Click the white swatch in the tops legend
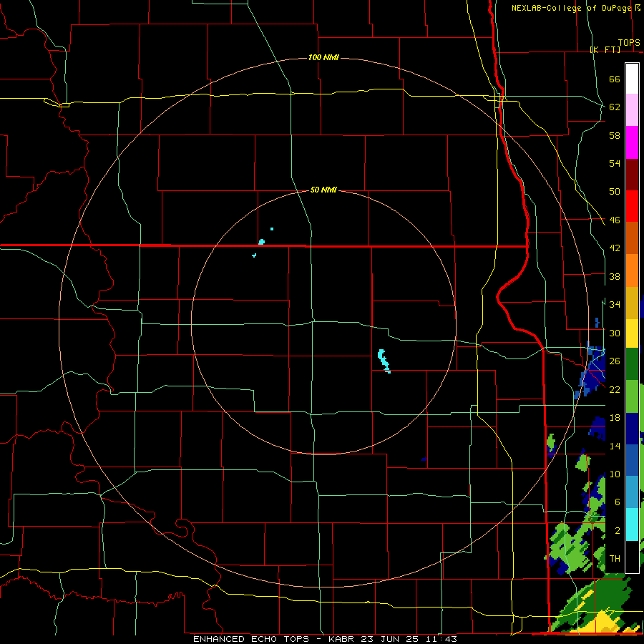The width and height of the screenshot is (644, 644). click(632, 79)
